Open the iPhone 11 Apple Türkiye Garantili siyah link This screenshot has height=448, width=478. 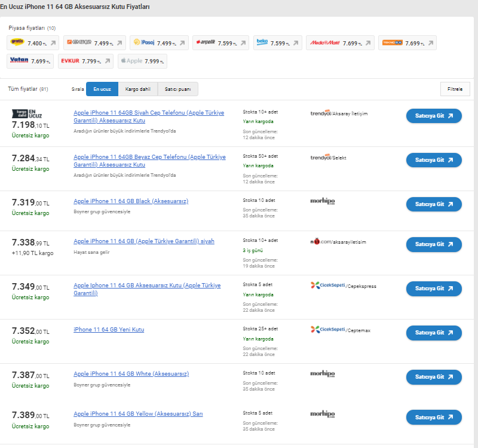[x=144, y=241]
